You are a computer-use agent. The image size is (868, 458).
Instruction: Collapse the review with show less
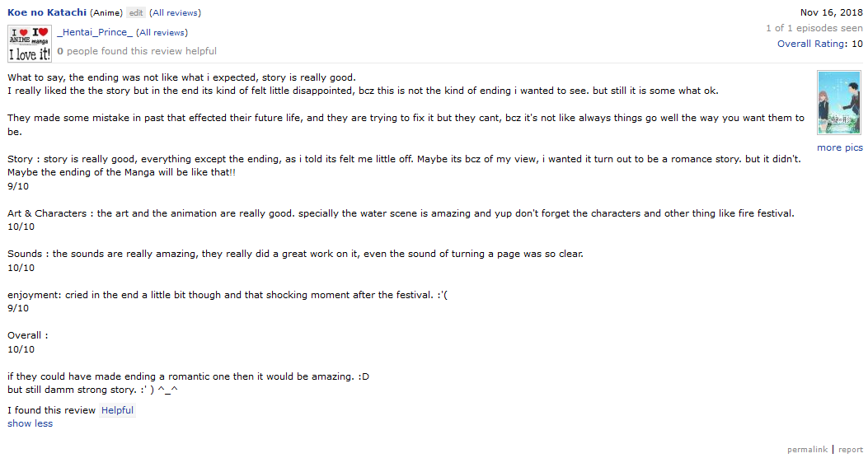[x=30, y=423]
